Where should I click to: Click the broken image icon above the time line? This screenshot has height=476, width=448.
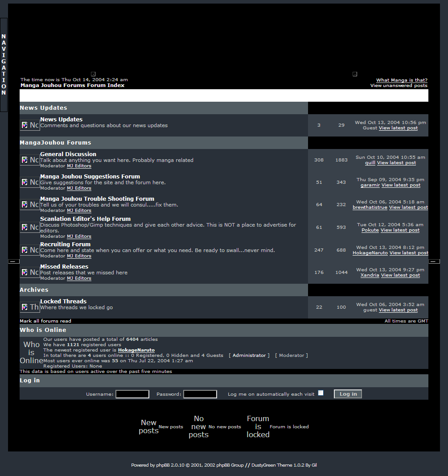coord(94,74)
